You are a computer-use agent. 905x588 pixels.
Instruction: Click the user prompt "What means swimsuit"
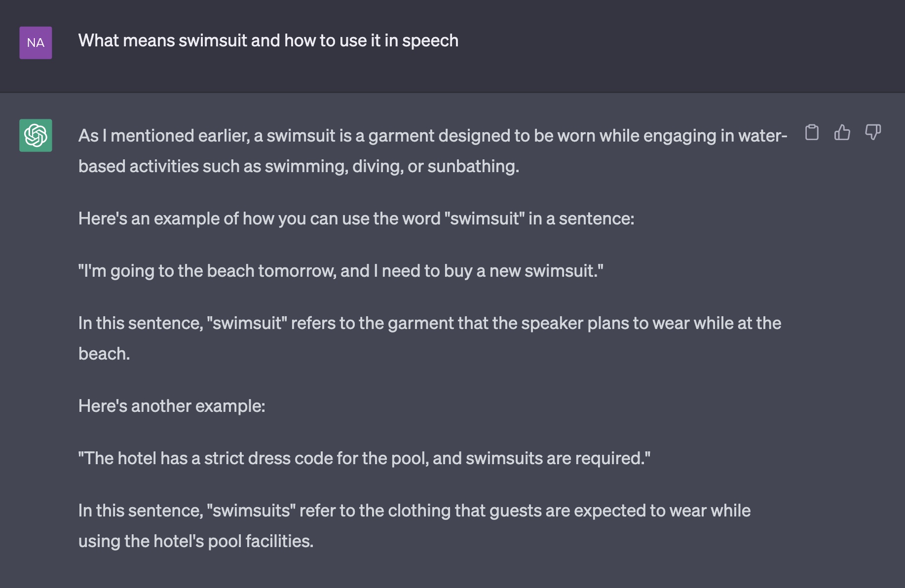tap(268, 40)
